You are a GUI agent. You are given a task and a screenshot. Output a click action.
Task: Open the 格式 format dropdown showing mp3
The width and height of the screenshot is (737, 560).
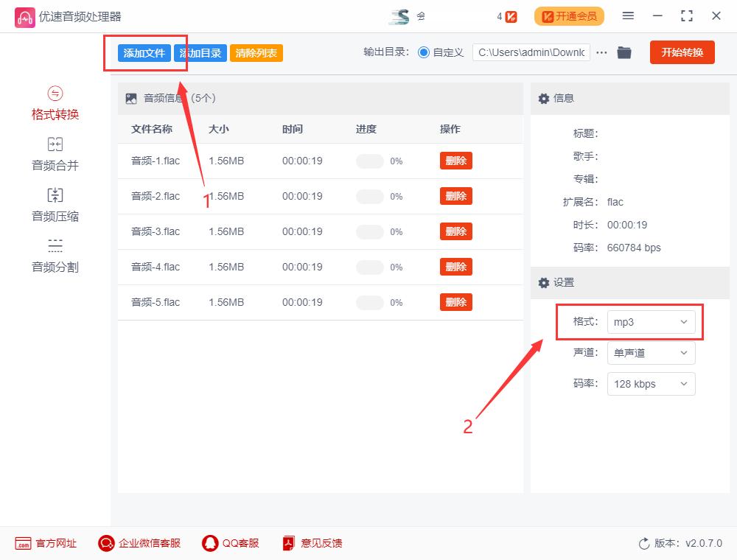click(650, 322)
